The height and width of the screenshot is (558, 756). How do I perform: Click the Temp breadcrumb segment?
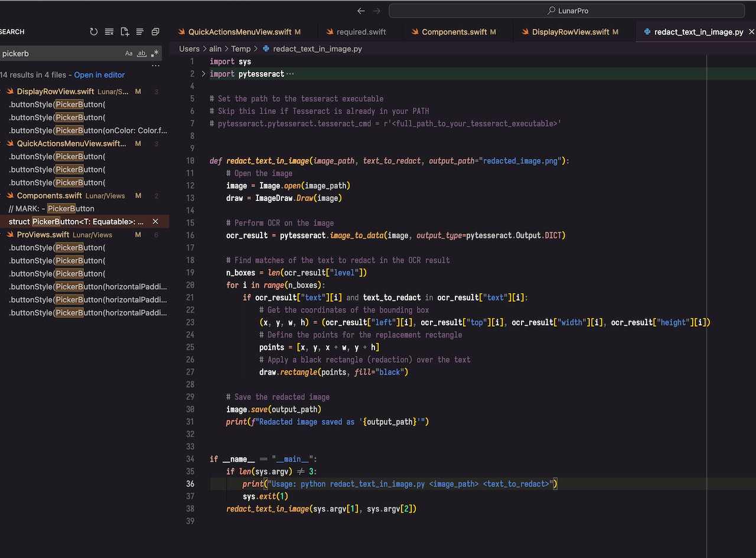point(241,49)
